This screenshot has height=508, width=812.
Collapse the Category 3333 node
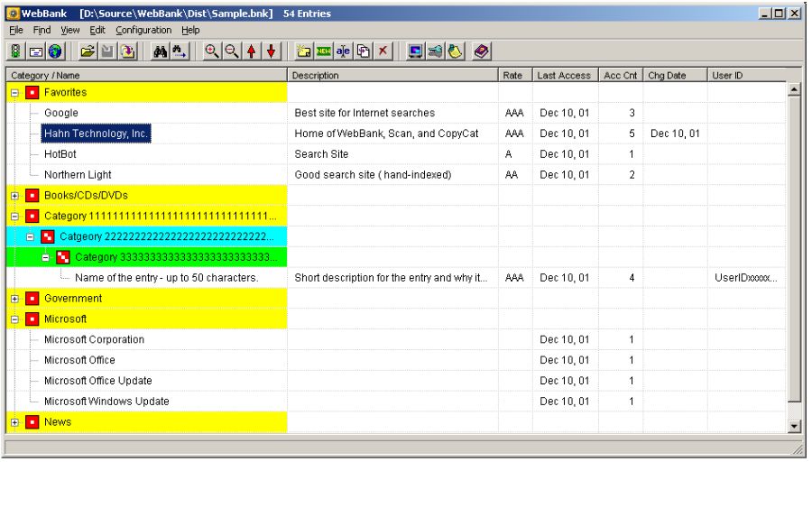(x=46, y=258)
